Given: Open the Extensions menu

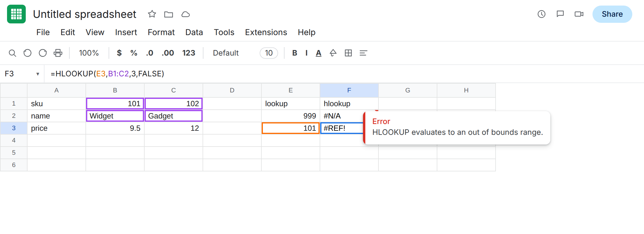Looking at the screenshot, I should [x=266, y=32].
